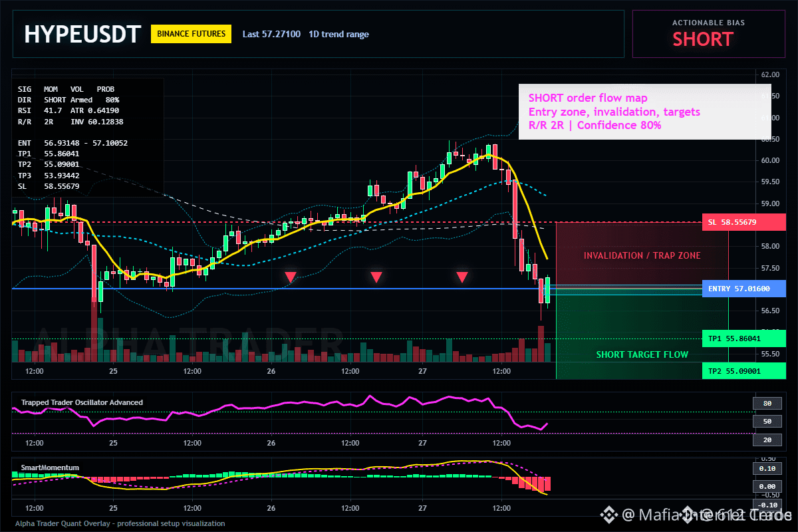
Task: Click date 26 on oscillator time axis
Action: point(271,442)
